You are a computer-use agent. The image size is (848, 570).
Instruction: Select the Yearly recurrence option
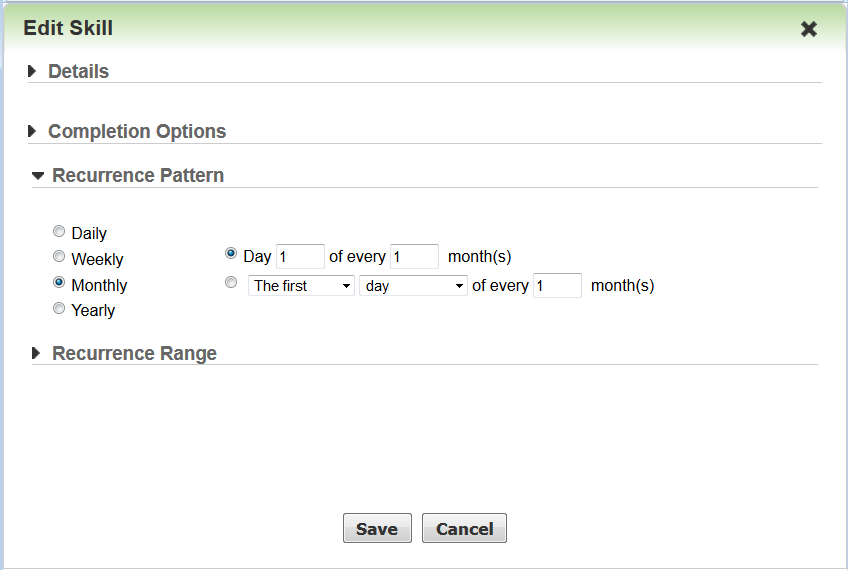(59, 309)
